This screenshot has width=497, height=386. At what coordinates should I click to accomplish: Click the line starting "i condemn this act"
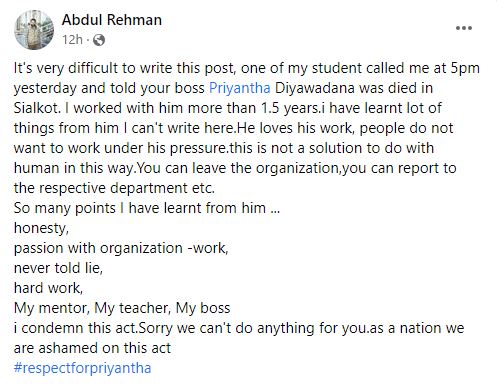click(x=239, y=328)
